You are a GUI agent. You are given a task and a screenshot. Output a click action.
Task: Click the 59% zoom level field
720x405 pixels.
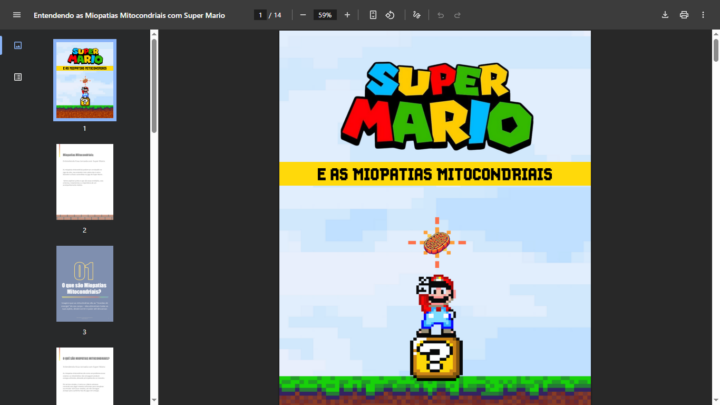click(325, 15)
